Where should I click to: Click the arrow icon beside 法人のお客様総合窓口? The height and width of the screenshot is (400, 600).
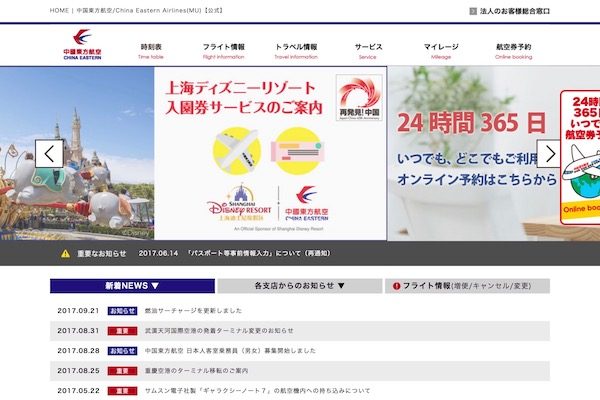pyautogui.click(x=473, y=11)
